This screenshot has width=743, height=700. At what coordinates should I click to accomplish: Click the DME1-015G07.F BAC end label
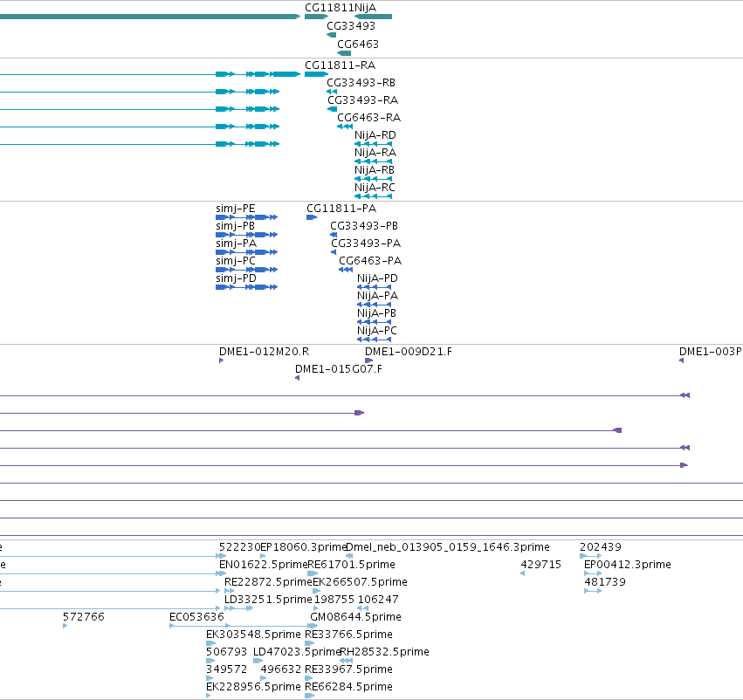339,369
